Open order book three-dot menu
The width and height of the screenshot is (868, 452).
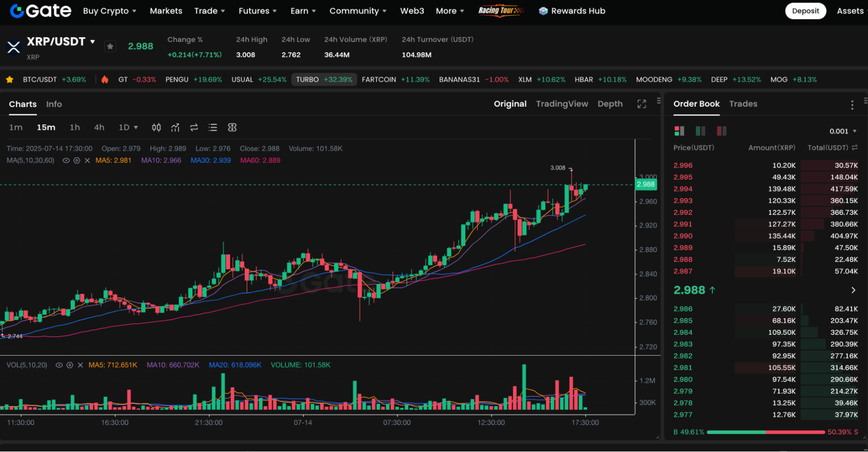pyautogui.click(x=852, y=105)
